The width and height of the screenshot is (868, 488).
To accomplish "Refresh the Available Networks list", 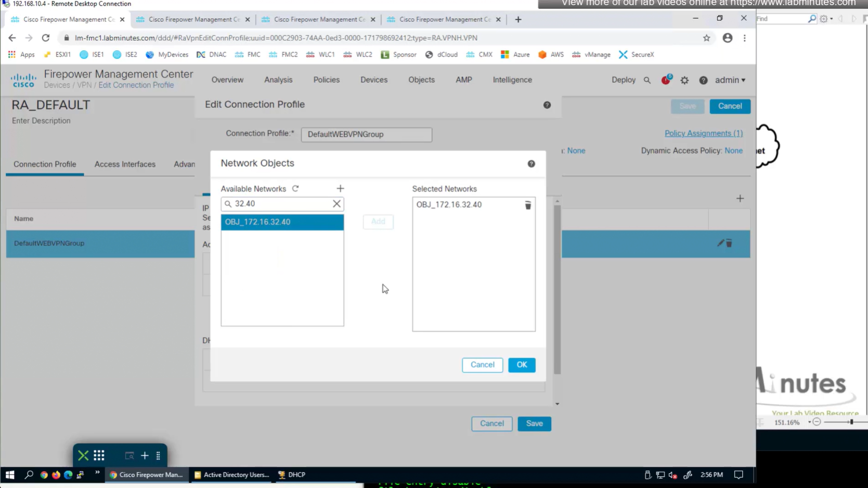I will pyautogui.click(x=295, y=189).
